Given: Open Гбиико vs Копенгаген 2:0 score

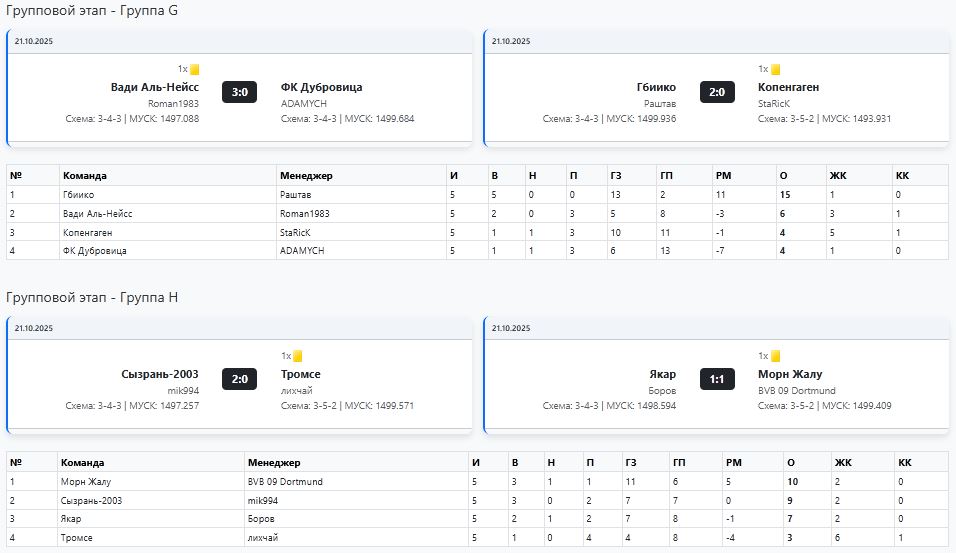Looking at the screenshot, I should pyautogui.click(x=717, y=92).
